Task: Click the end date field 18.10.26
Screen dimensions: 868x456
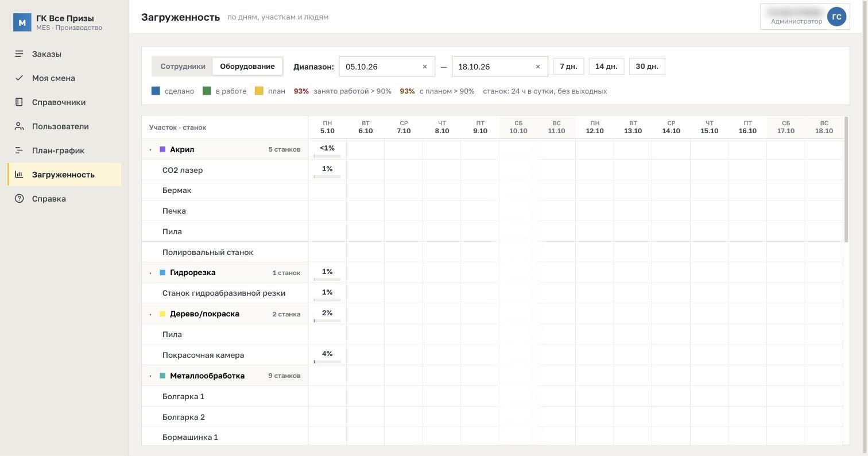Action: coord(500,67)
